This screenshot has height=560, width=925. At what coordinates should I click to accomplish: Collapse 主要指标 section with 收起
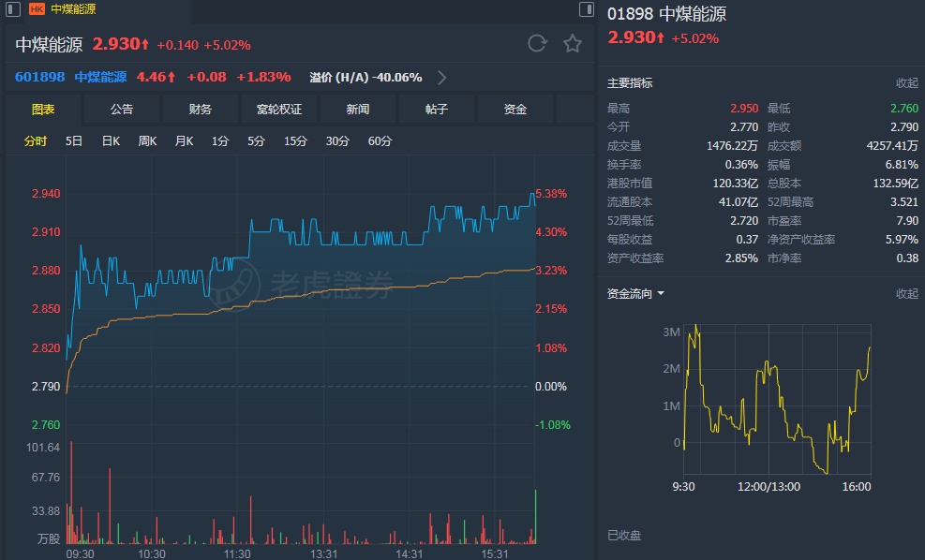[x=906, y=83]
